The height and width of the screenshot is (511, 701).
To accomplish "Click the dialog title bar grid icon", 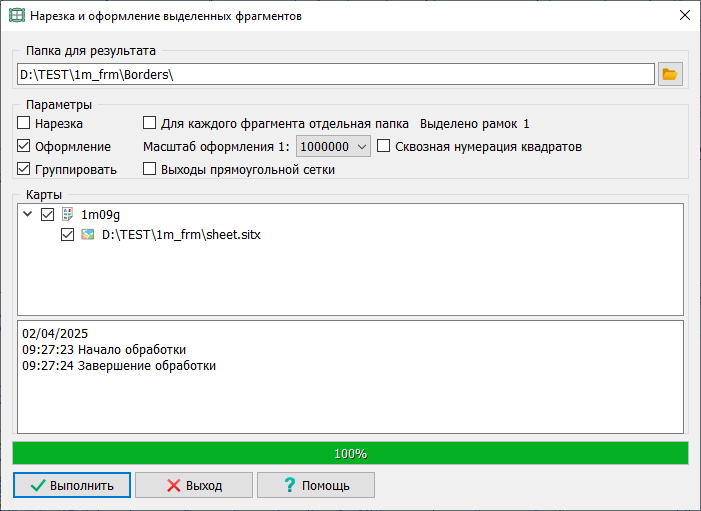I will [17, 16].
